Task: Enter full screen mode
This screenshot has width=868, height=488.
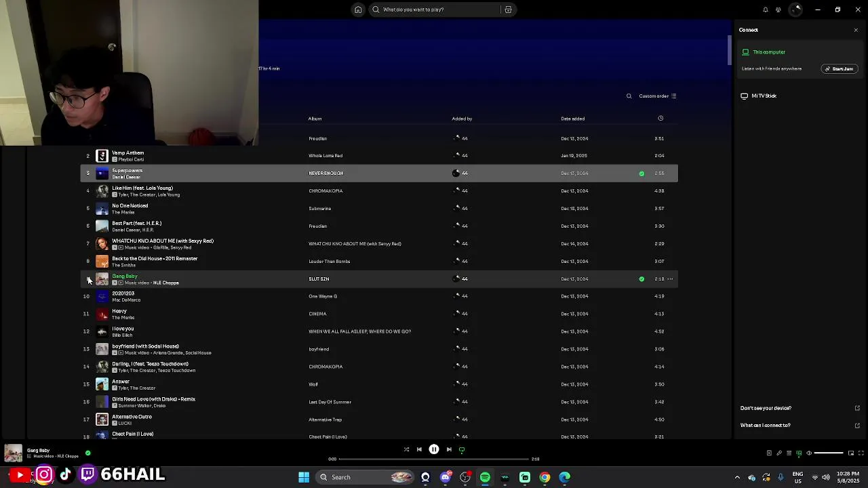Action: [x=862, y=453]
